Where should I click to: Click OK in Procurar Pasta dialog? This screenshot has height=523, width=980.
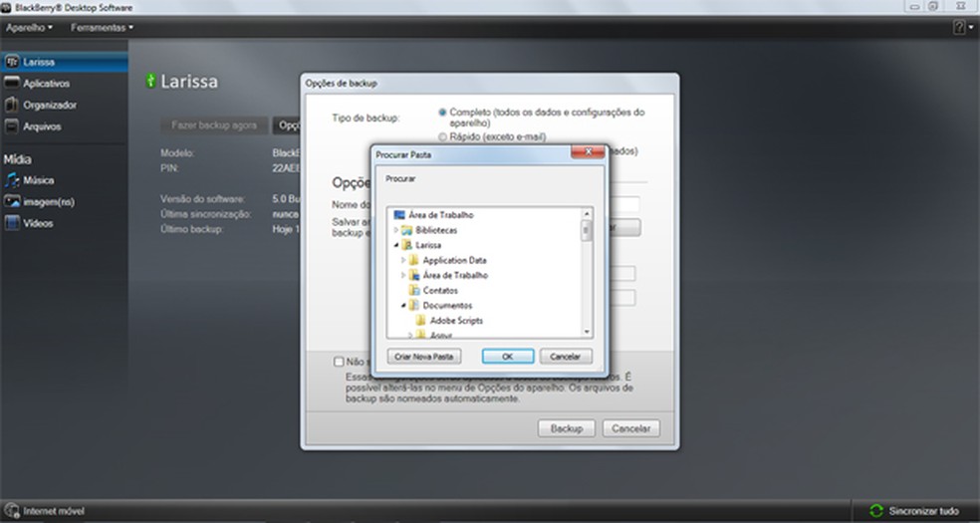(x=508, y=357)
